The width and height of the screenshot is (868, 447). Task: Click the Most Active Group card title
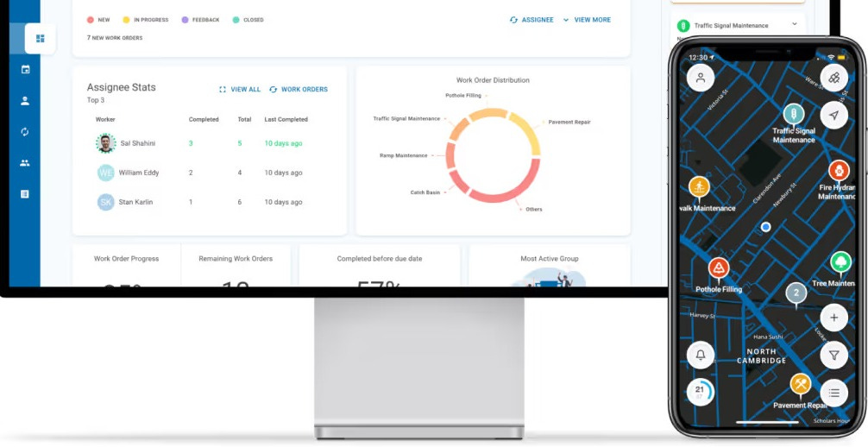coord(550,259)
